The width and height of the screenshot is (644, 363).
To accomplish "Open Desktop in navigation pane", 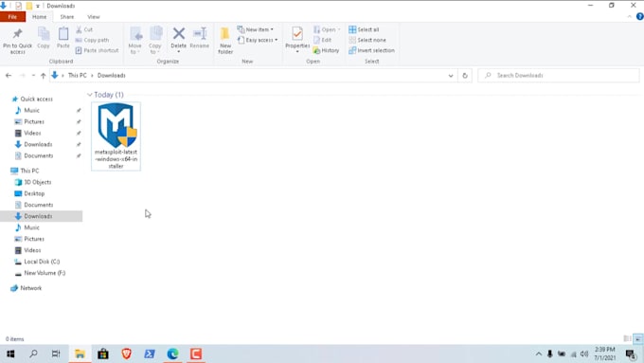I will pyautogui.click(x=34, y=193).
